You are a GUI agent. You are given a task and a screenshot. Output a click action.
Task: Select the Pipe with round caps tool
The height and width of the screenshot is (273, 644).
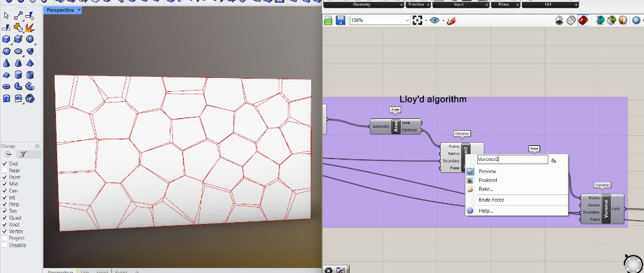[30, 87]
